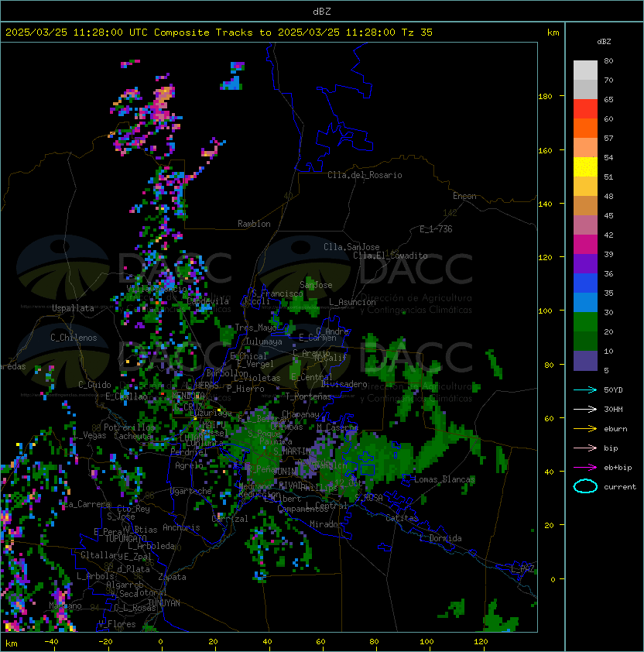Click the C_Chilenos map label
This screenshot has height=652, width=644.
coord(74,338)
